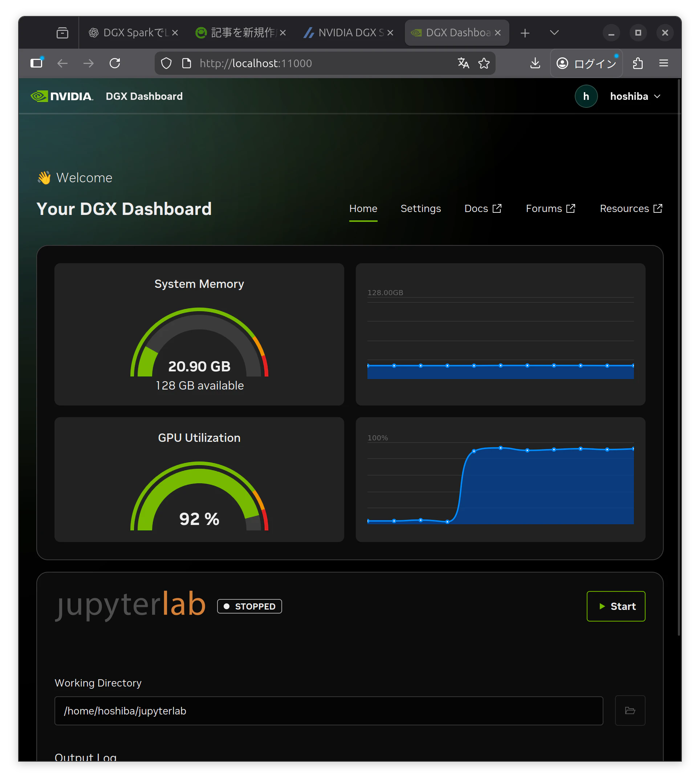Click the Working Directory label
Screen dimensions: 700x782
coord(98,683)
